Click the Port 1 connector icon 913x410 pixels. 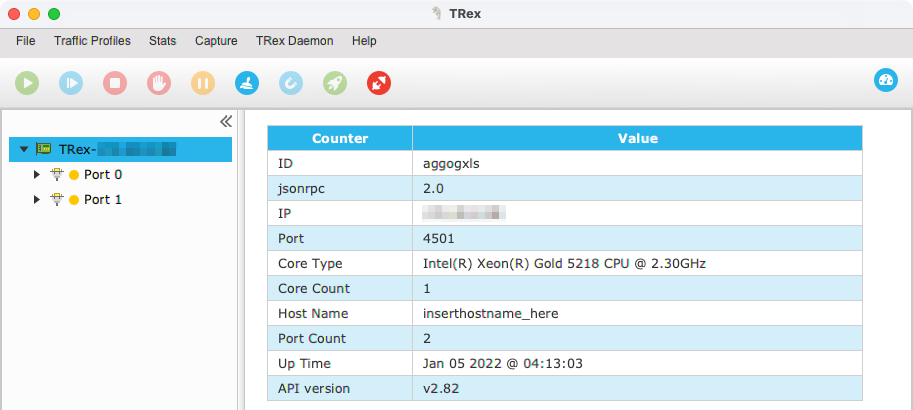[x=56, y=200]
